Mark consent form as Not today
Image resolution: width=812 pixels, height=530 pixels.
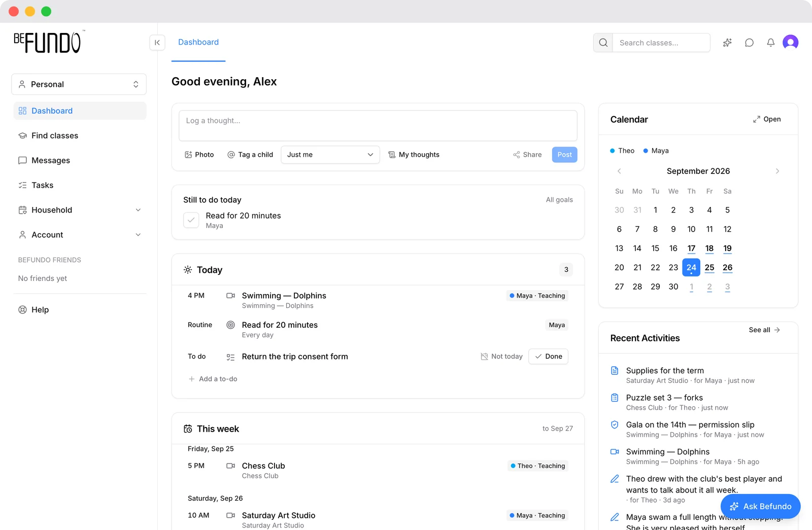[x=501, y=357]
